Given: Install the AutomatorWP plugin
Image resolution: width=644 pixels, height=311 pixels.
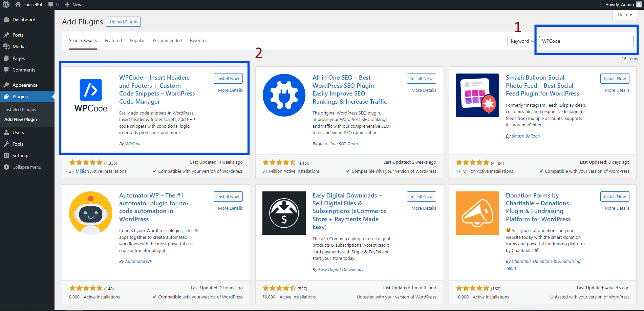Looking at the screenshot, I should tap(228, 196).
